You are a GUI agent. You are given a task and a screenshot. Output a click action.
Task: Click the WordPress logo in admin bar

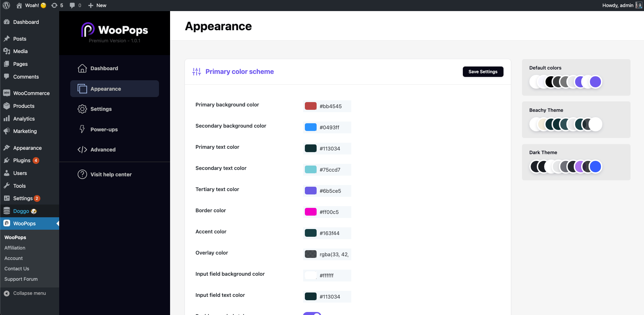pos(6,5)
